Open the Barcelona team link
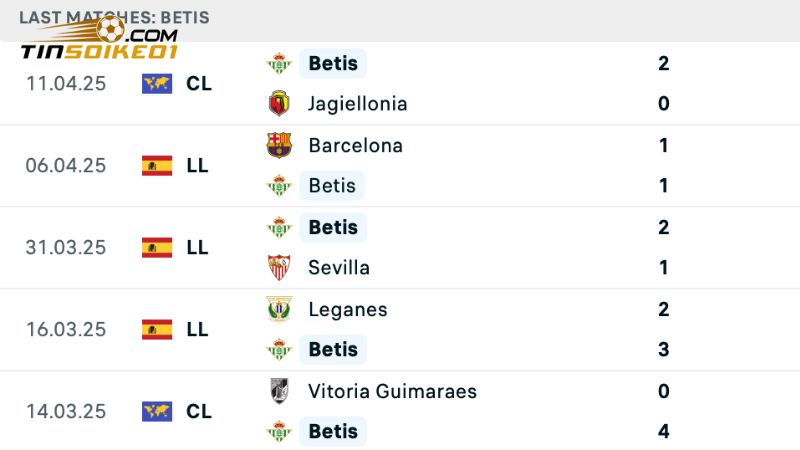Viewport: 800px width, 450px height. click(x=355, y=145)
